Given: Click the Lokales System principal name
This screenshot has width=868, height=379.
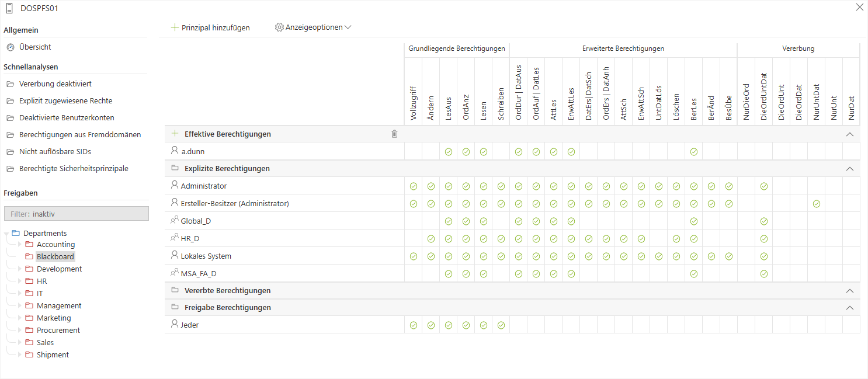Looking at the screenshot, I should 206,256.
